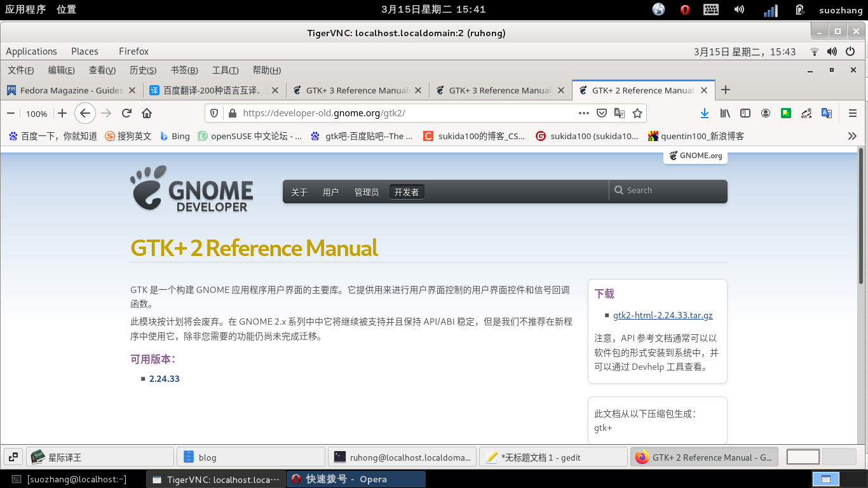Bookmark this page with the star icon

coord(637,113)
